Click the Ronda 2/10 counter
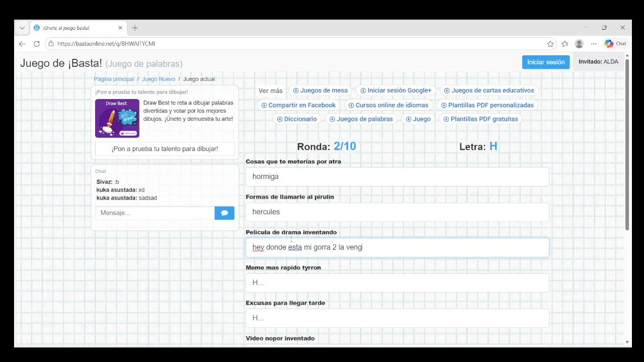The image size is (644, 362). tap(327, 146)
